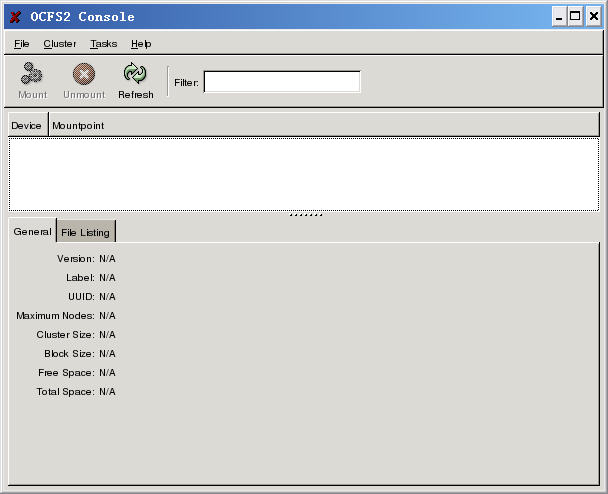The width and height of the screenshot is (608, 494).
Task: Click the Block Size label
Action: [x=69, y=354]
